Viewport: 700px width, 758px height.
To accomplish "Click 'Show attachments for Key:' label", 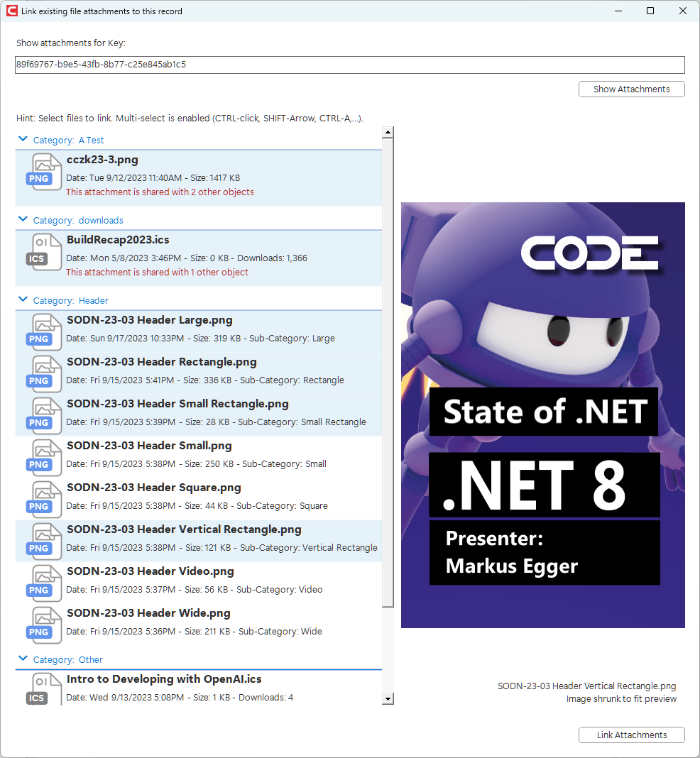I will point(71,43).
